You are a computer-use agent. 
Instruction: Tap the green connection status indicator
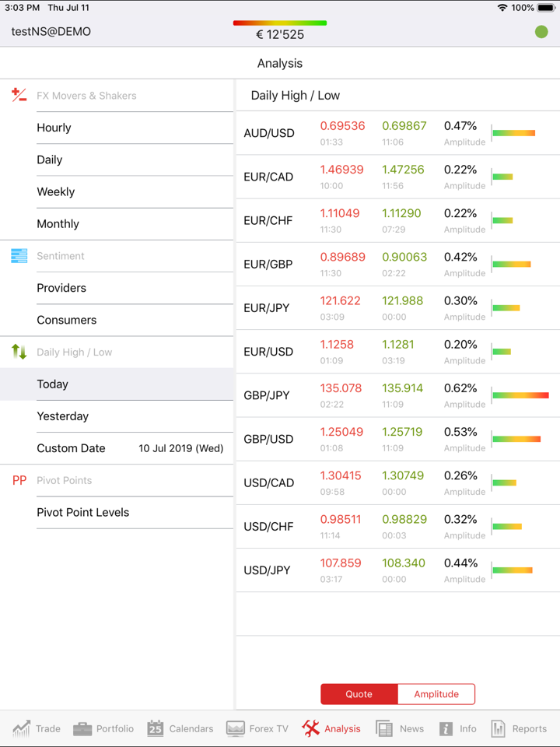[x=541, y=32]
